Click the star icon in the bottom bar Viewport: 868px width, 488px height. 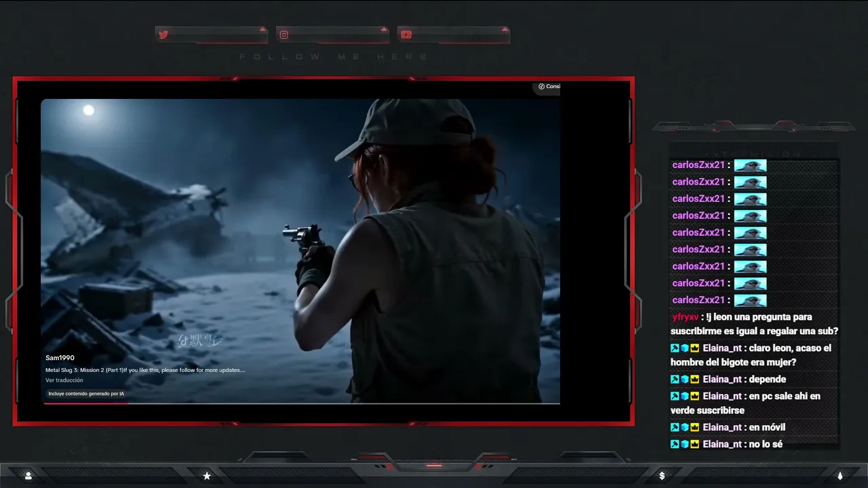click(207, 476)
